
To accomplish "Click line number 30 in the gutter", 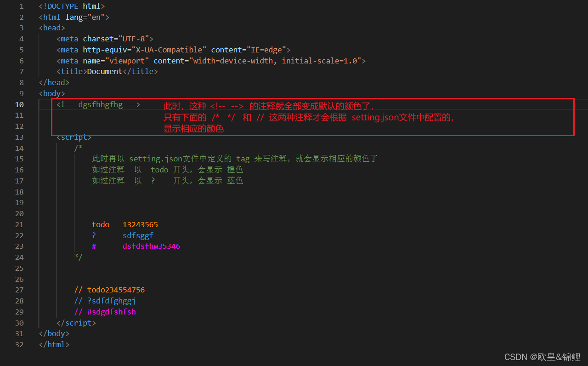I will click(19, 323).
